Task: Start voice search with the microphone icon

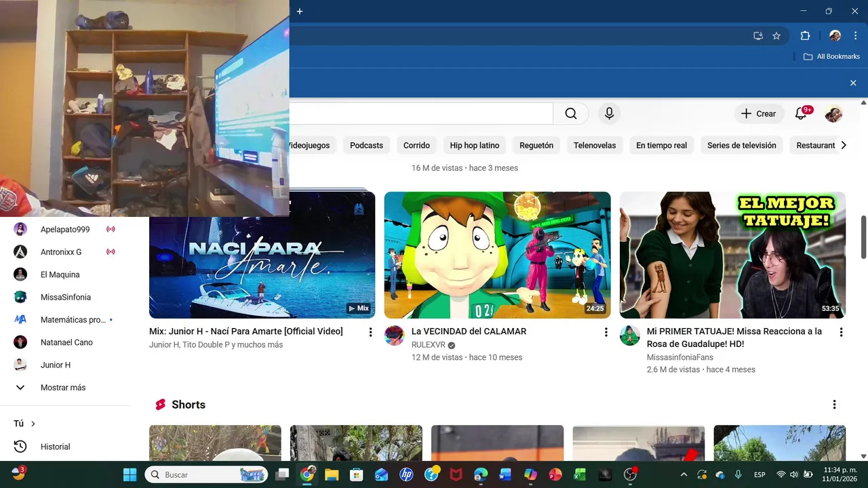Action: pyautogui.click(x=609, y=114)
